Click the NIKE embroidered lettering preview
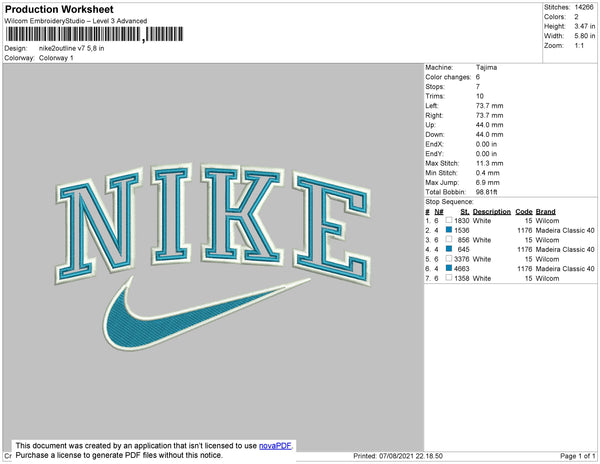This screenshot has height=464, width=600. 214,223
